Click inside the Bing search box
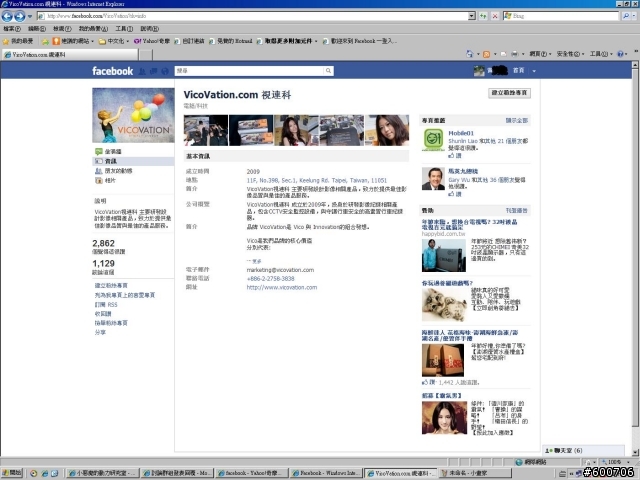The width and height of the screenshot is (640, 480). tap(562, 16)
